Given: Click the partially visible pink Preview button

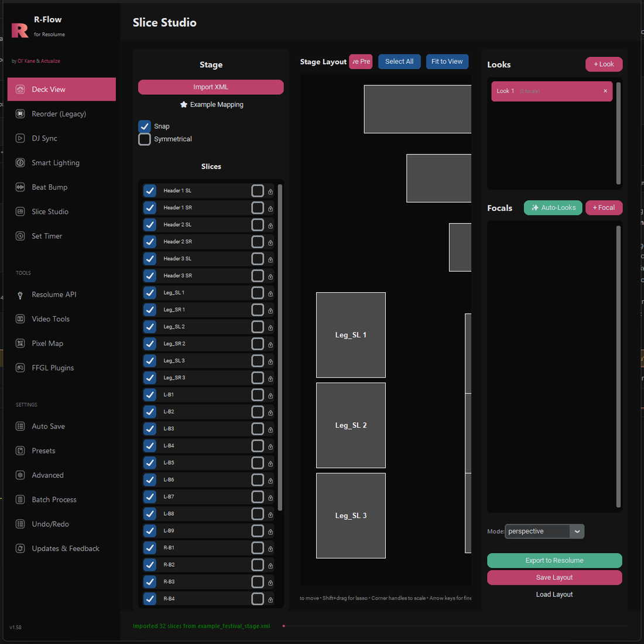Looking at the screenshot, I should coord(361,61).
